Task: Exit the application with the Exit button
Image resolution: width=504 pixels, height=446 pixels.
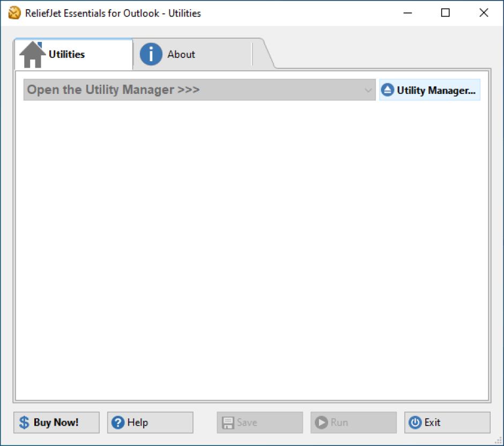Action: (447, 422)
